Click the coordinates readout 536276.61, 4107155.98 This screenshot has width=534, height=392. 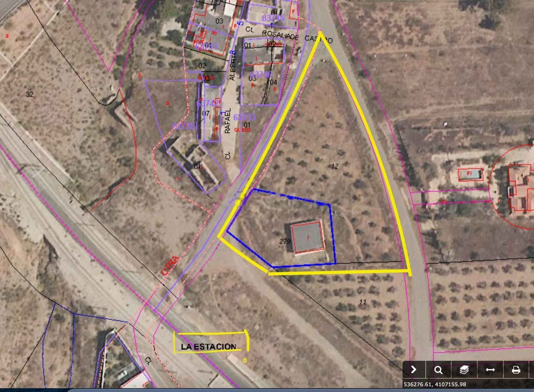pos(434,385)
